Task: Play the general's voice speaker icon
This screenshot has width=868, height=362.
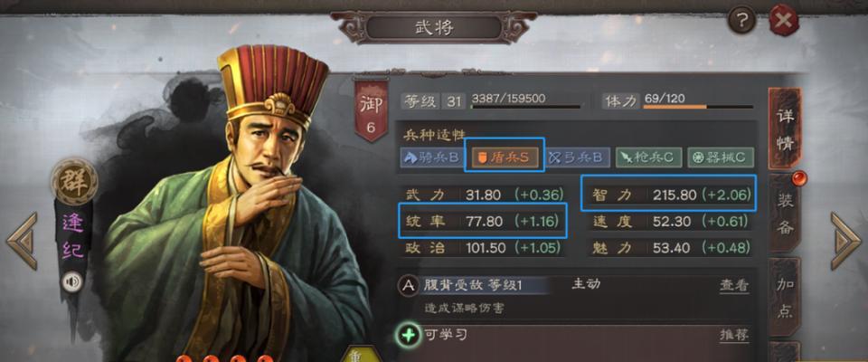Action: [71, 281]
